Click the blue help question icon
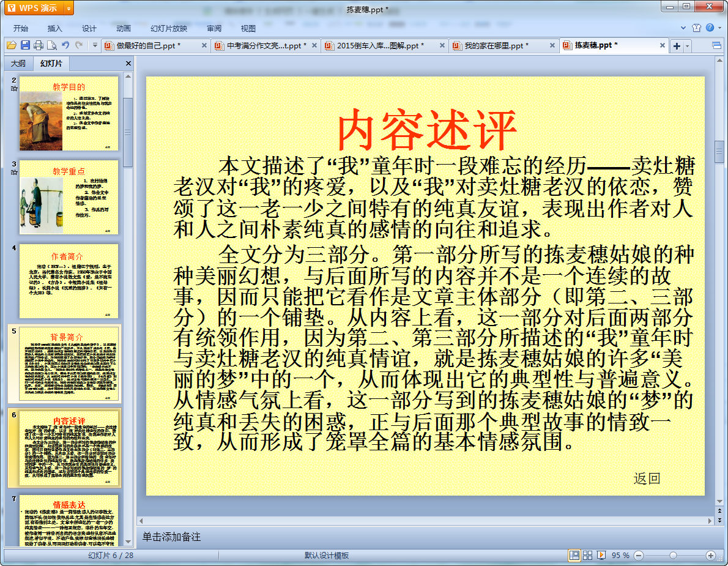This screenshot has height=566, width=728. point(710,28)
